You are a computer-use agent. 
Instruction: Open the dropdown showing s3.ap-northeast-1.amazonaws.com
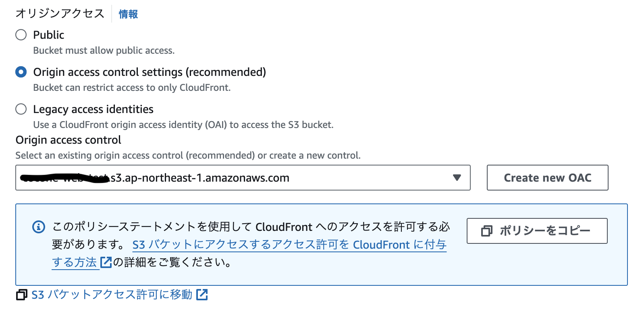[x=457, y=178]
